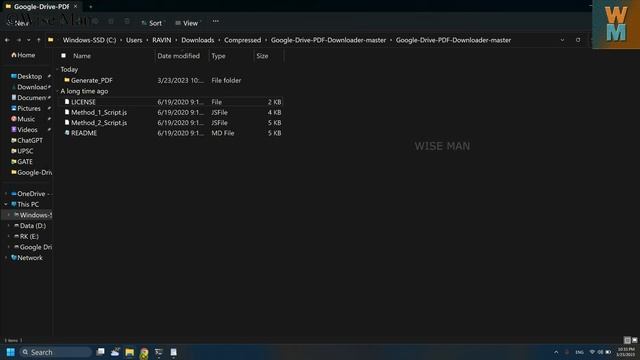Sort by the Type column header
640x360 pixels.
218,56
